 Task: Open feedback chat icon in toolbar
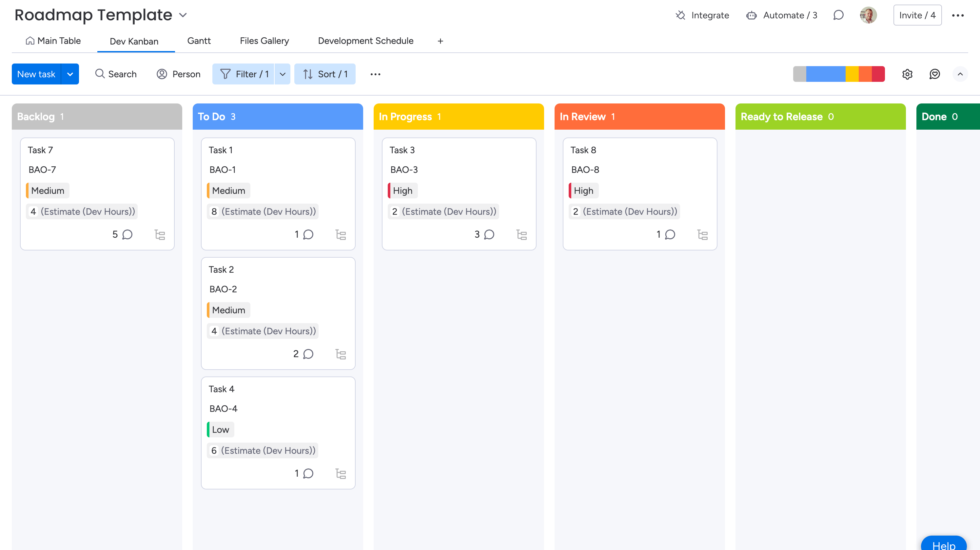[x=934, y=74]
